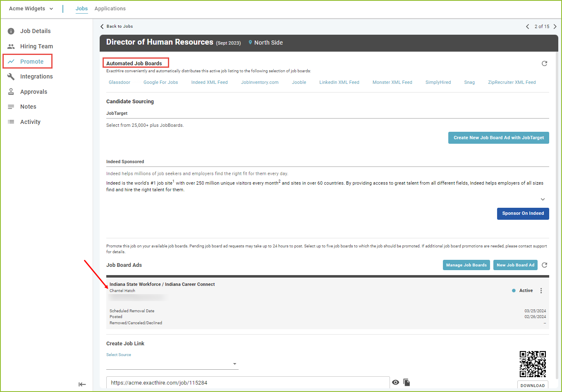This screenshot has width=562, height=392.
Task: Download the QR code
Action: point(533,385)
